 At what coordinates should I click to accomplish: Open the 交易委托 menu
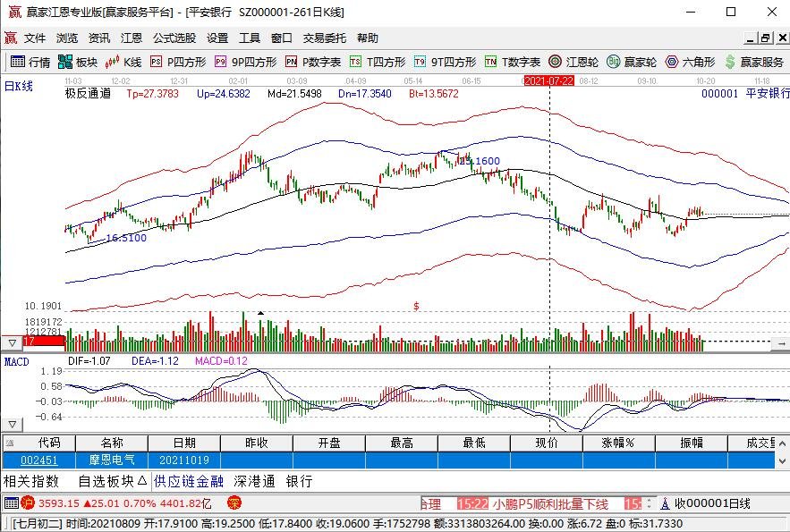point(325,38)
